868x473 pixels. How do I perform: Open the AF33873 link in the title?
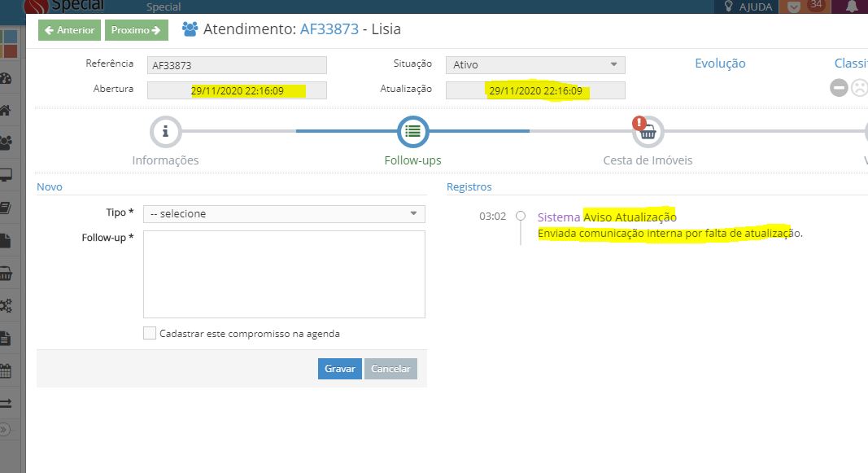click(329, 30)
